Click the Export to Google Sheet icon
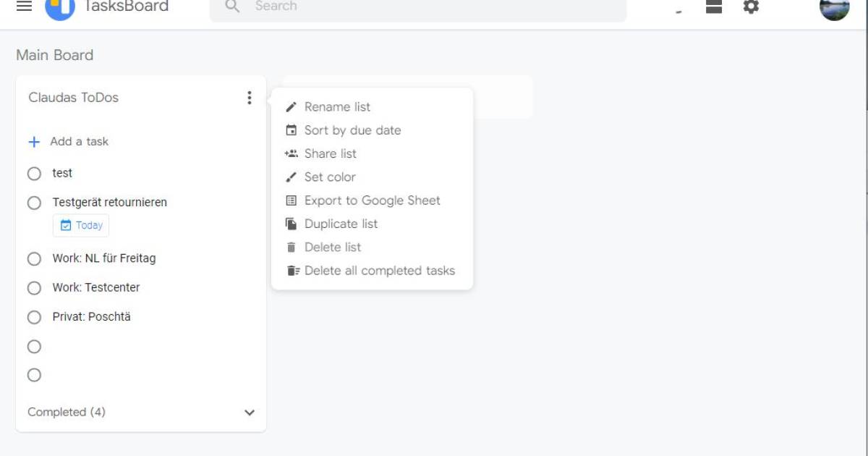The height and width of the screenshot is (456, 868). tap(292, 200)
